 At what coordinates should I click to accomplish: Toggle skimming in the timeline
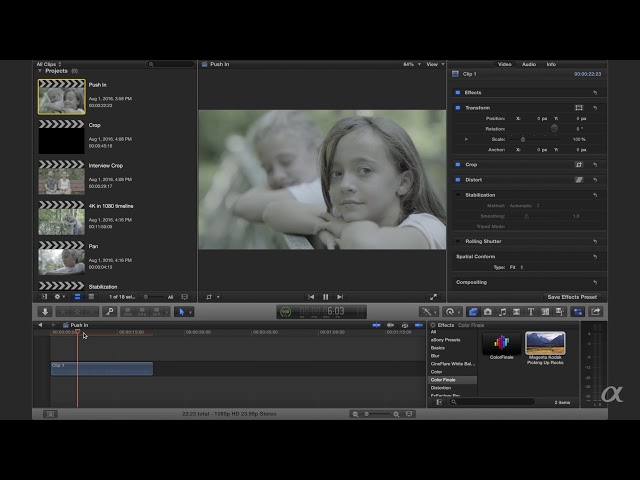click(376, 325)
